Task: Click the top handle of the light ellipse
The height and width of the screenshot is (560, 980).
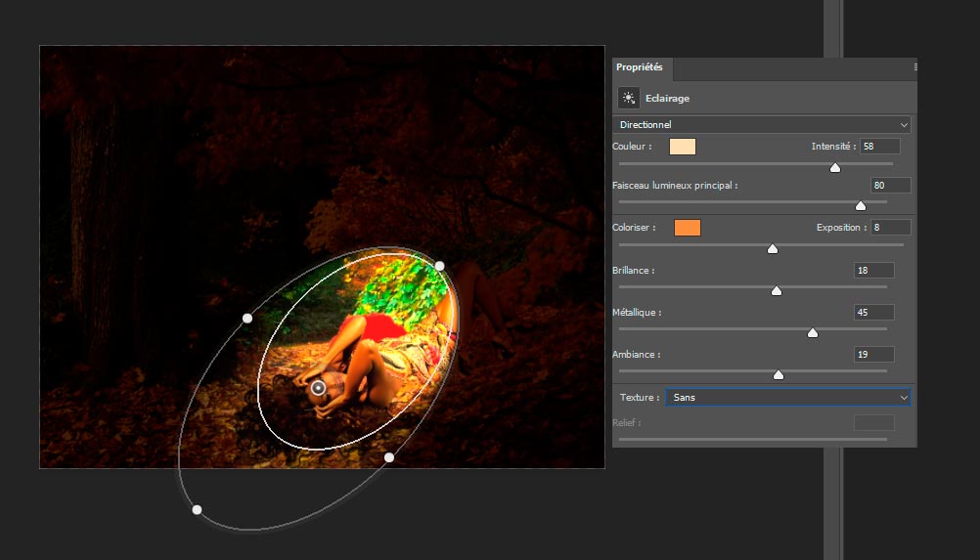Action: tap(440, 266)
